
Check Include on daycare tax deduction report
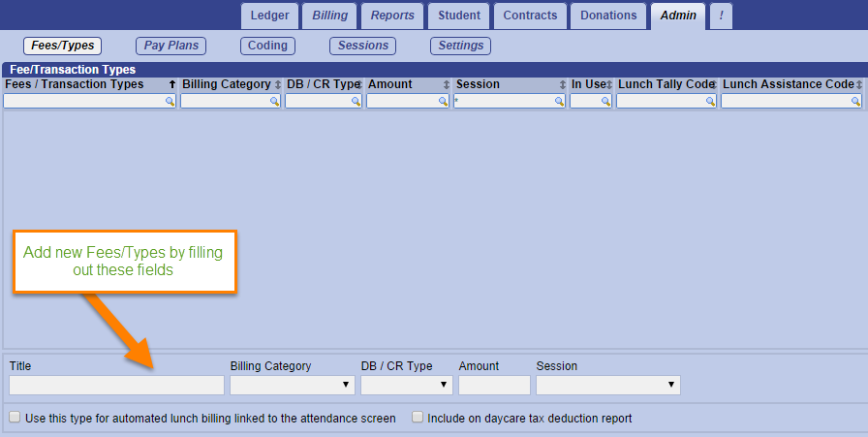tap(418, 418)
